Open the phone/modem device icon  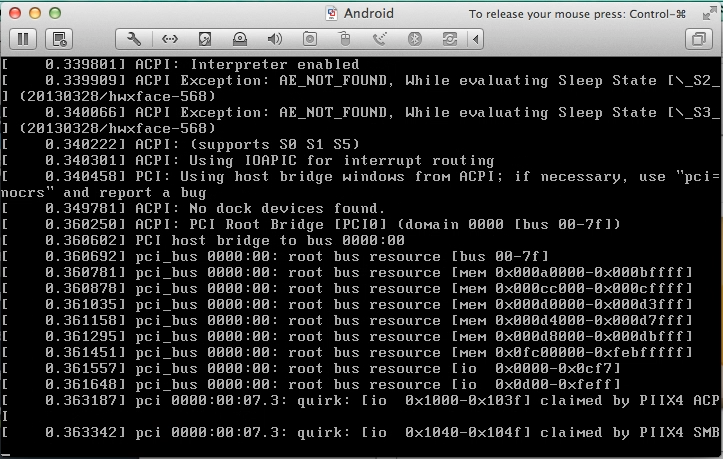pyautogui.click(x=379, y=39)
